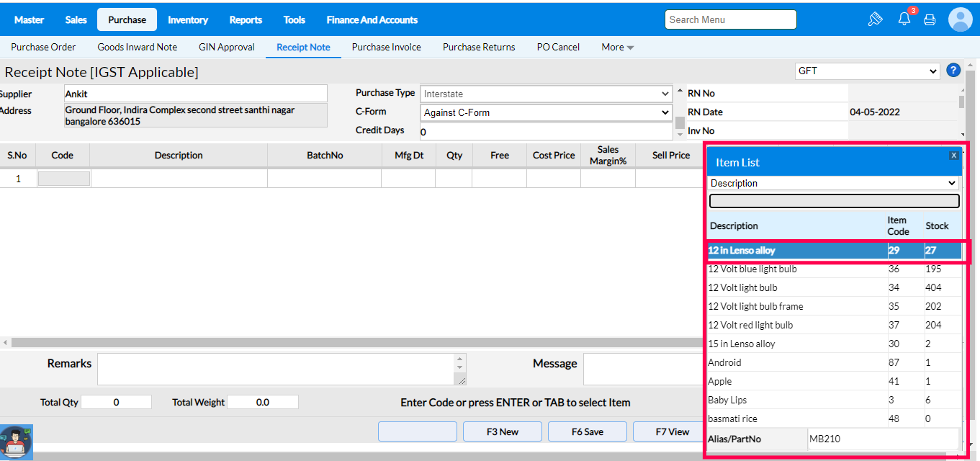This screenshot has width=980, height=461.
Task: Open Item List Description filter dropdown
Action: coord(834,183)
